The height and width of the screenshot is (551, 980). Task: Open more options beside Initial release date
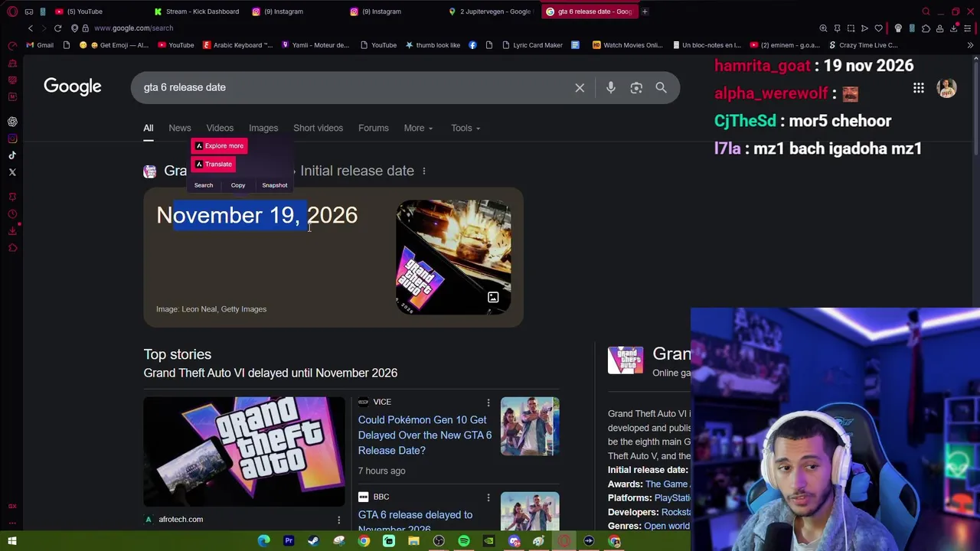[423, 171]
